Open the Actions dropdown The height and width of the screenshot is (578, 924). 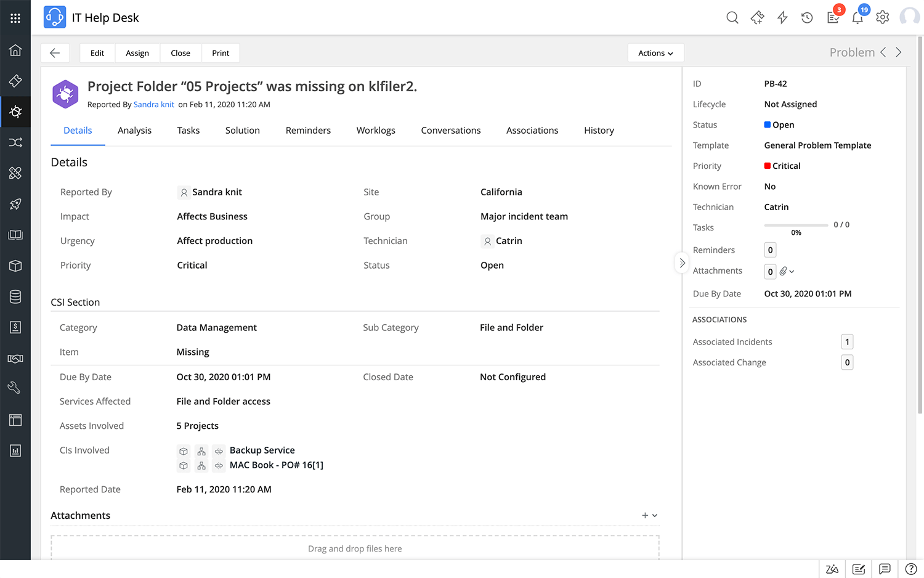click(655, 53)
